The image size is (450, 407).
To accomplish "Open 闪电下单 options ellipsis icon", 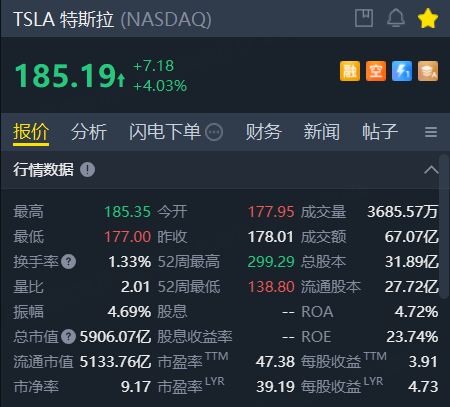I will [214, 132].
